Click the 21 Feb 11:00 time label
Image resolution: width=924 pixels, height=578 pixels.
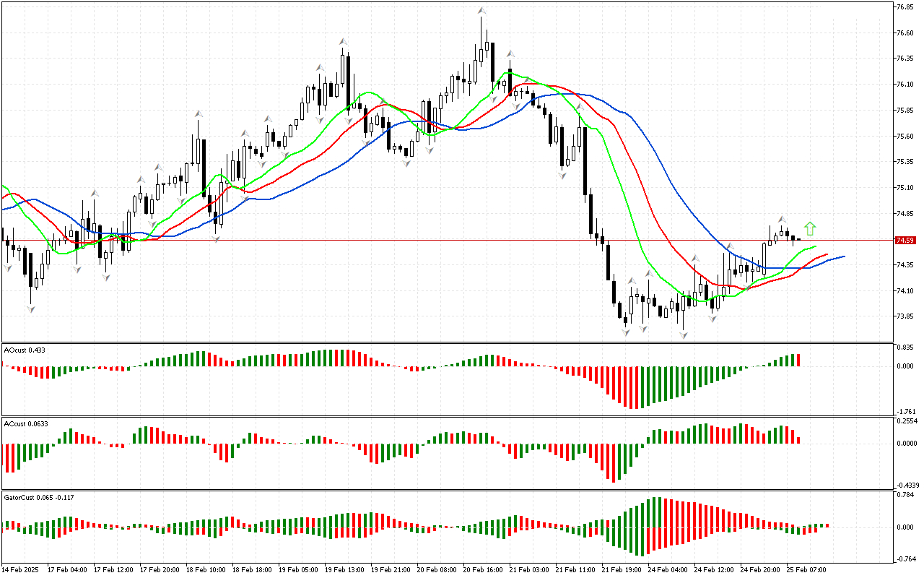tap(575, 569)
